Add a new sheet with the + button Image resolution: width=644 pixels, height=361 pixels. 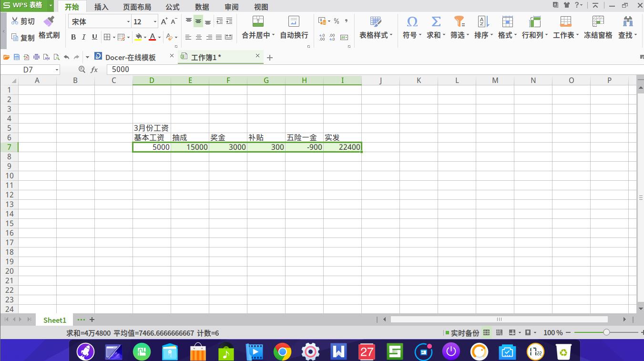click(x=92, y=320)
